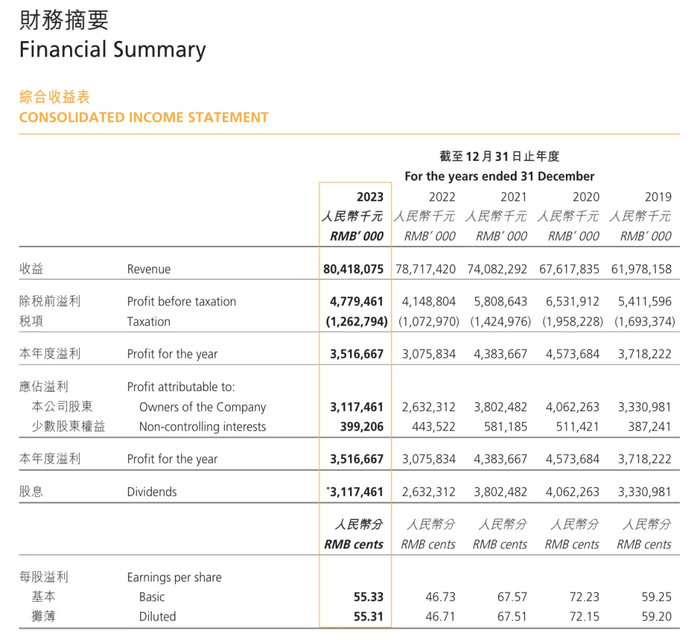Select 2023 dividends value 3,117,461

pyautogui.click(x=356, y=492)
